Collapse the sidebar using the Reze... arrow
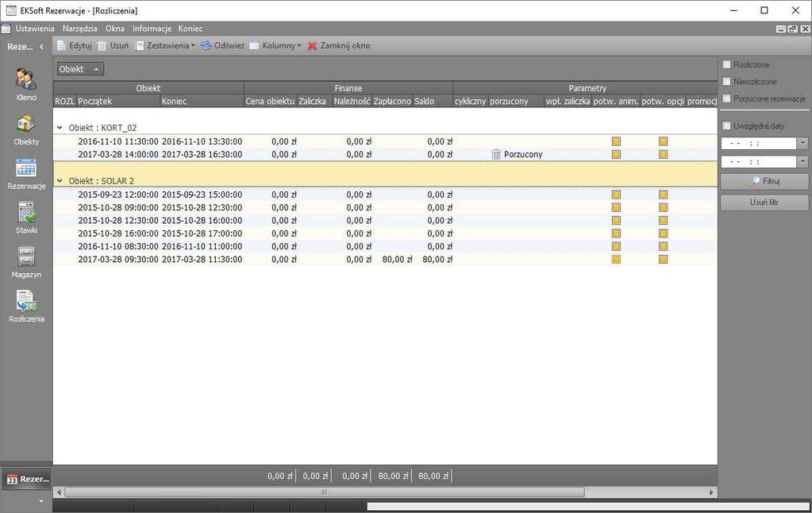Viewport: 812px width, 513px height. coord(41,47)
